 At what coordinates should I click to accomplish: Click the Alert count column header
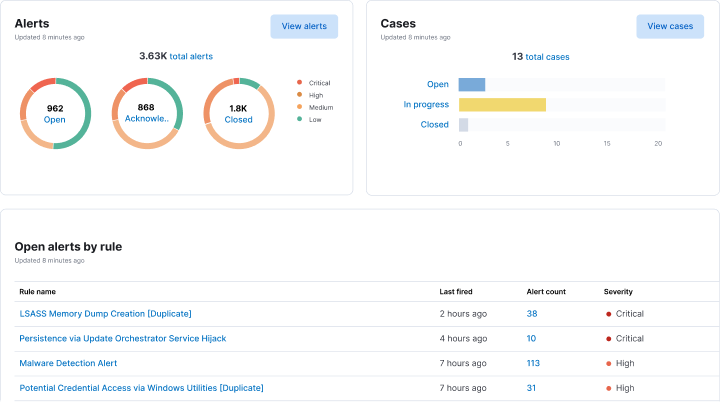[546, 292]
